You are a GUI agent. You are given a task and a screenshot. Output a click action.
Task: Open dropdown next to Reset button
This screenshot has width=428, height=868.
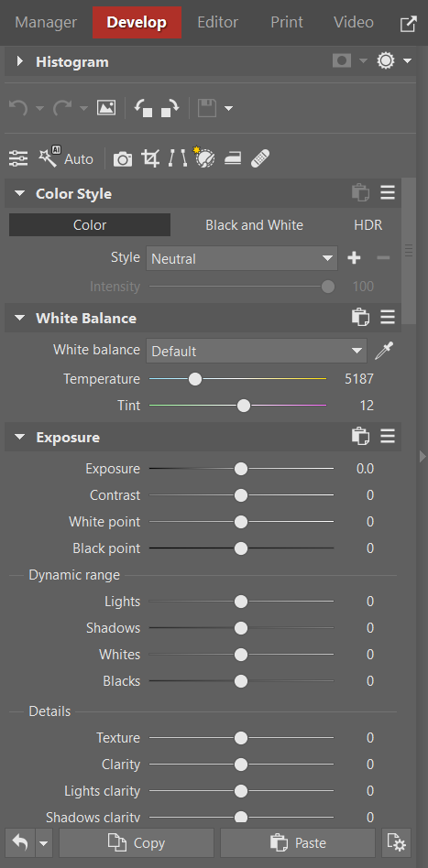[x=44, y=843]
